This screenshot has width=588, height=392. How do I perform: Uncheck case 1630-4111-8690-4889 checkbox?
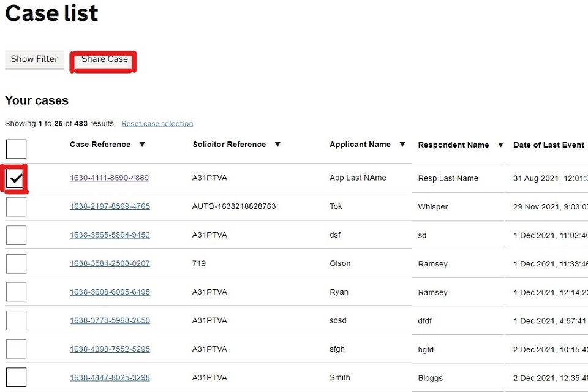coord(16,178)
